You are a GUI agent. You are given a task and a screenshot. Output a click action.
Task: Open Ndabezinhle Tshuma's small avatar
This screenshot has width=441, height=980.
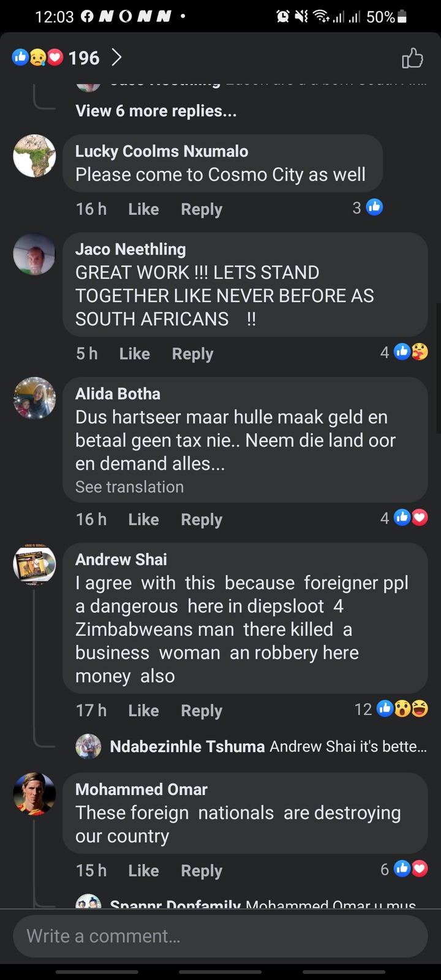pyautogui.click(x=88, y=747)
